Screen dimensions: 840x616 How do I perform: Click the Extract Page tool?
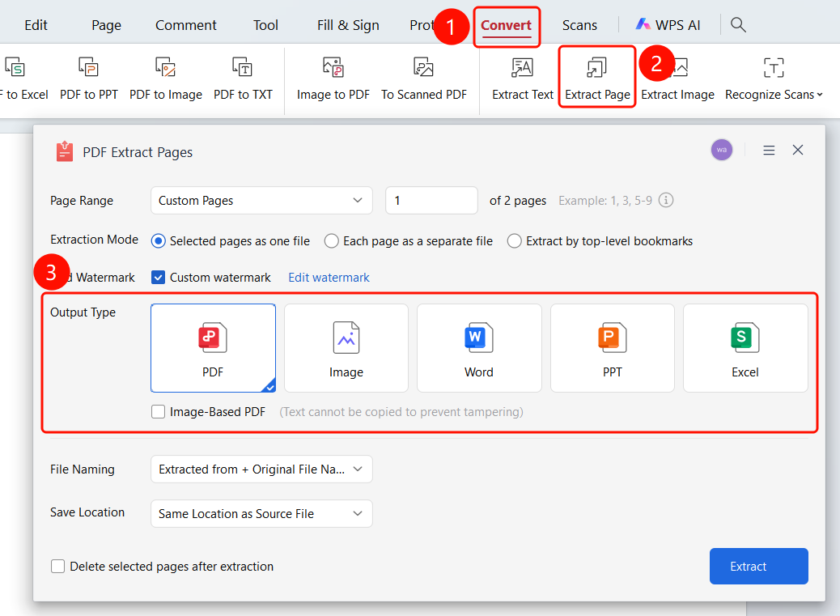tap(597, 79)
